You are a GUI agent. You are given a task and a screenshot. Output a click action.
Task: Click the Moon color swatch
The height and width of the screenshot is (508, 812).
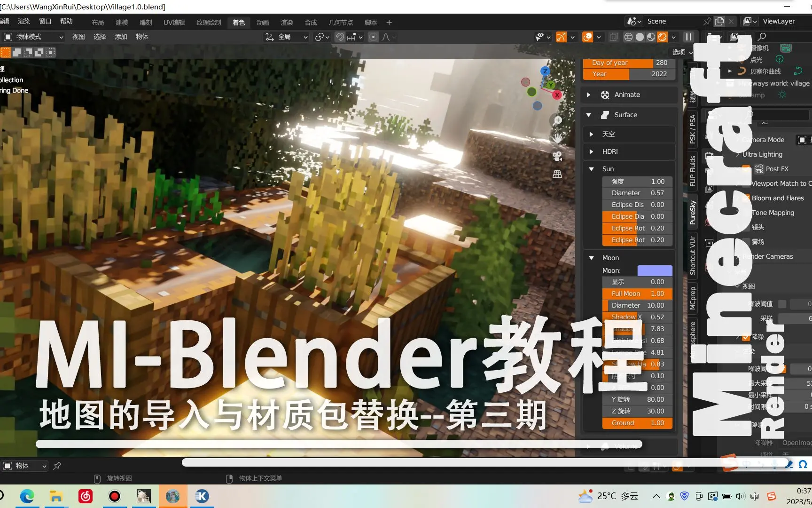click(655, 270)
